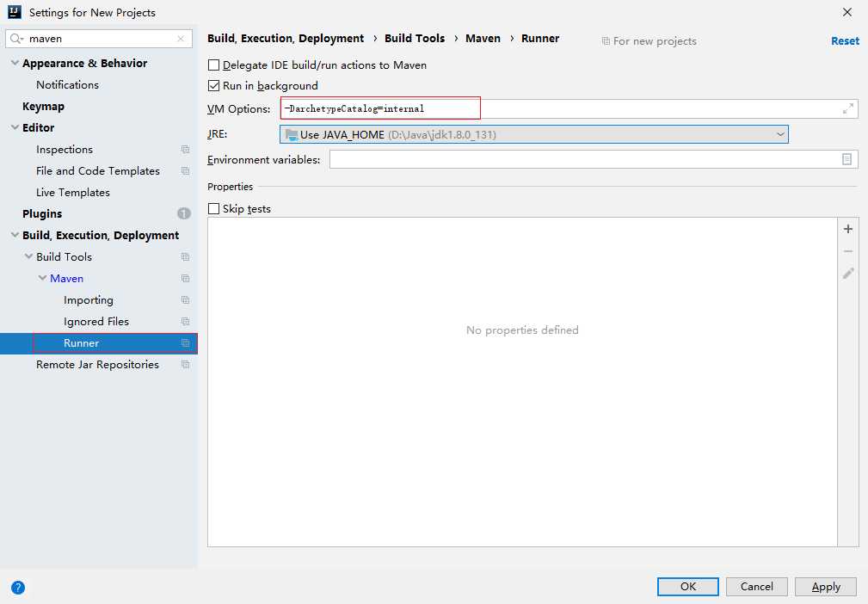Click Cancel button
The width and height of the screenshot is (868, 604).
point(756,587)
